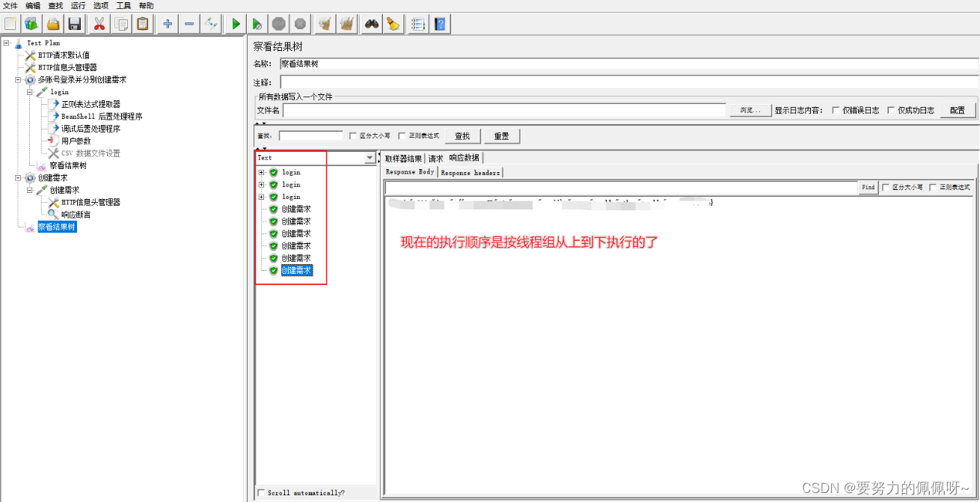Click the 浏览... browse button
This screenshot has height=502, width=980.
coord(750,110)
